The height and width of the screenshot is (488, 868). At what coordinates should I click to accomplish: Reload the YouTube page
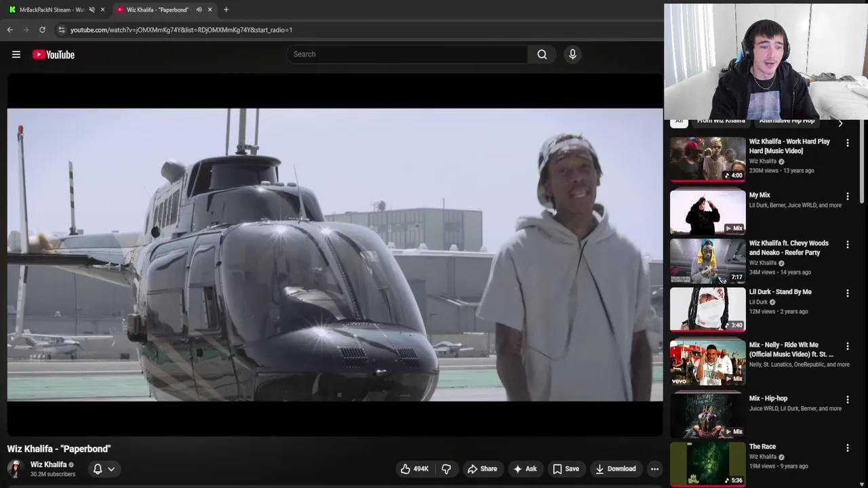(x=42, y=30)
